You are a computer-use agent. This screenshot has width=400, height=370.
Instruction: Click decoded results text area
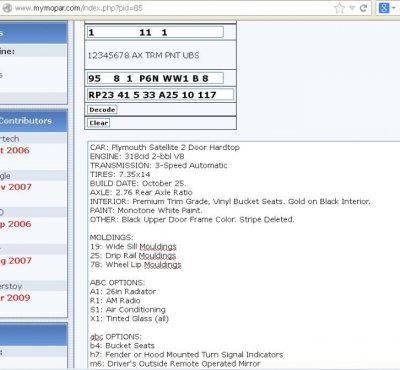click(244, 255)
